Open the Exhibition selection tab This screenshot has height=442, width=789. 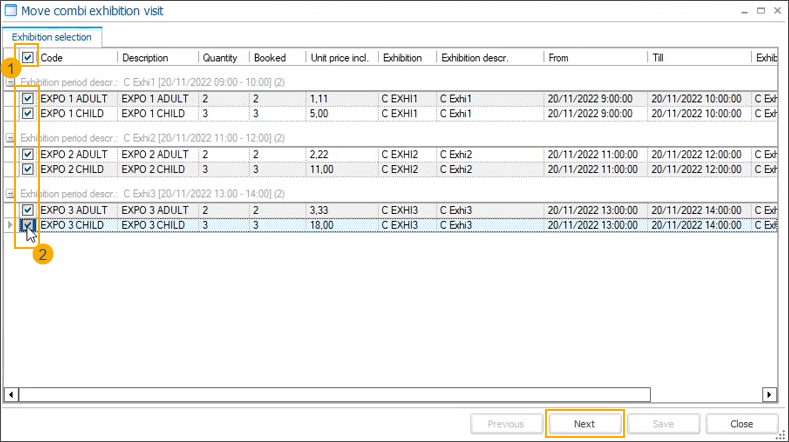51,37
